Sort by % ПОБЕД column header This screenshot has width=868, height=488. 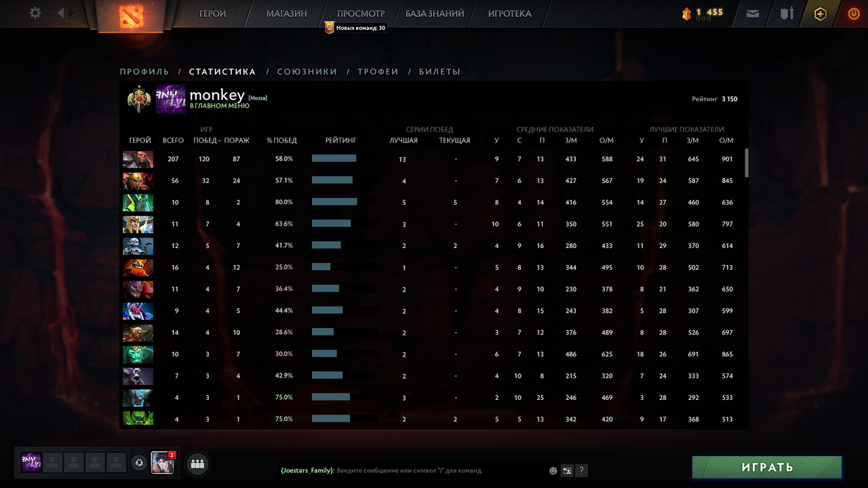click(x=281, y=140)
